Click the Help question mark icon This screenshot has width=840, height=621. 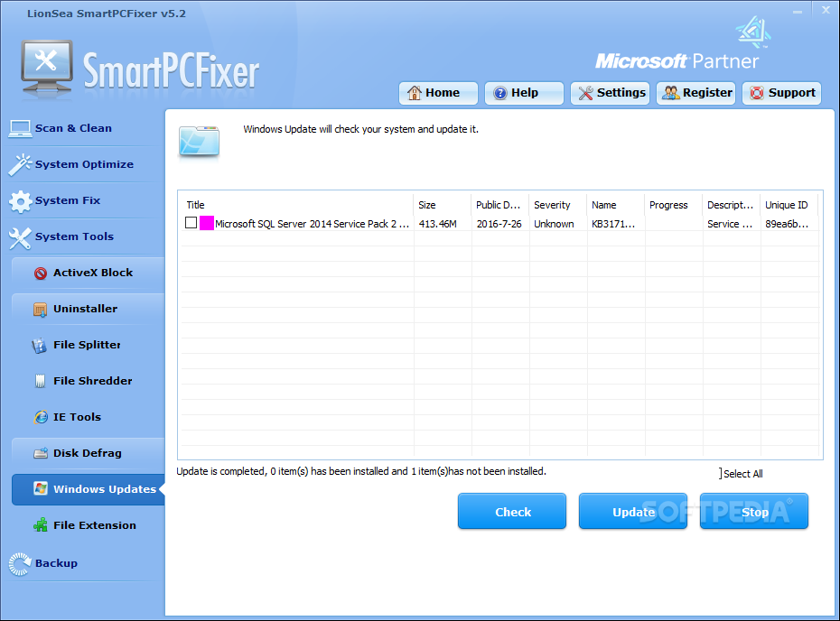pyautogui.click(x=499, y=93)
